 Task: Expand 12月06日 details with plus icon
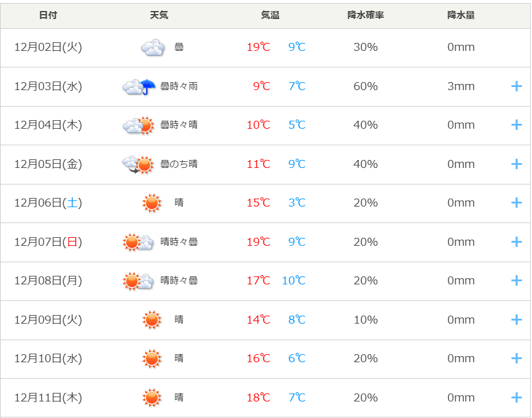[516, 203]
